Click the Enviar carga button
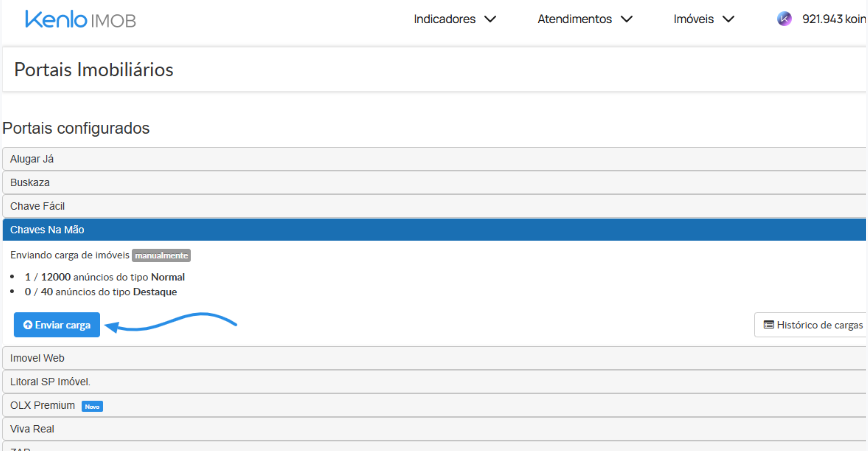 coord(56,325)
